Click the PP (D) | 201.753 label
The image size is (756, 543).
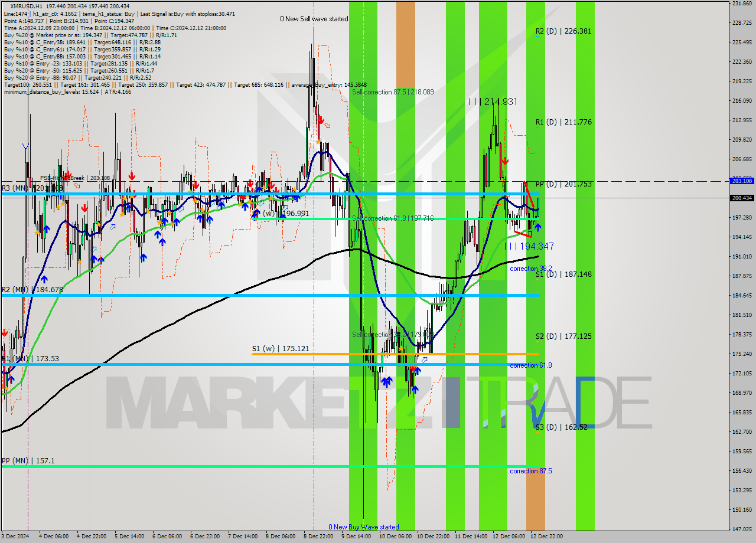(563, 184)
